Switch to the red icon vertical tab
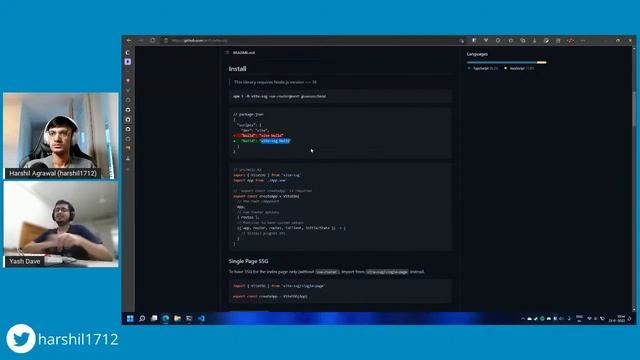The height and width of the screenshot is (360, 640). 128,81
